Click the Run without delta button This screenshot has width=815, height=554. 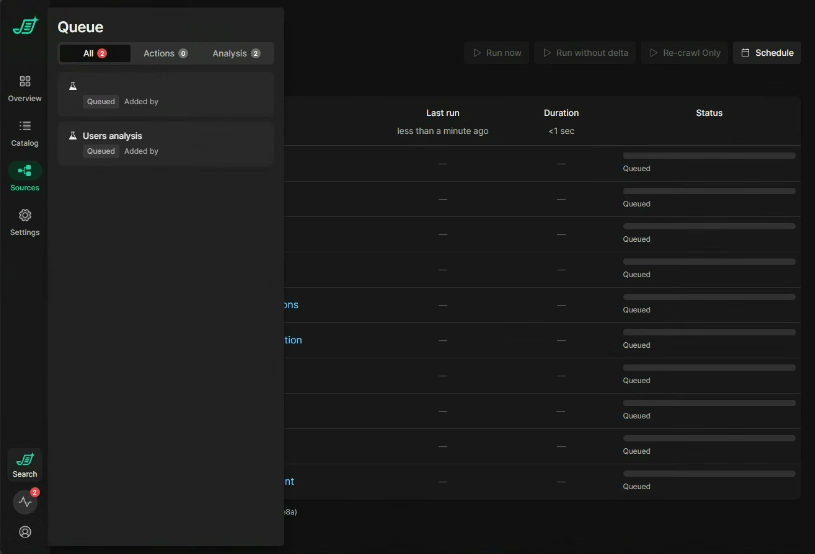tap(585, 53)
